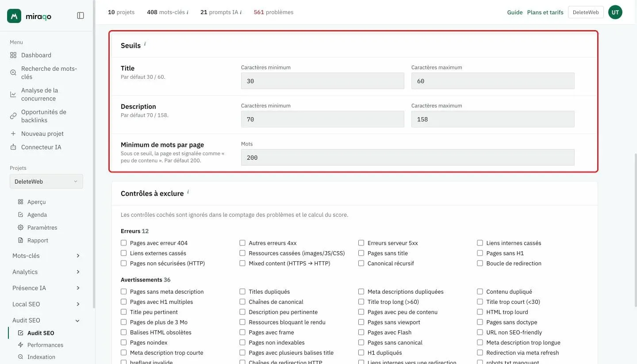This screenshot has width=637, height=364.
Task: Click the Recherche de mots-clés magnifier icon
Action: [13, 73]
